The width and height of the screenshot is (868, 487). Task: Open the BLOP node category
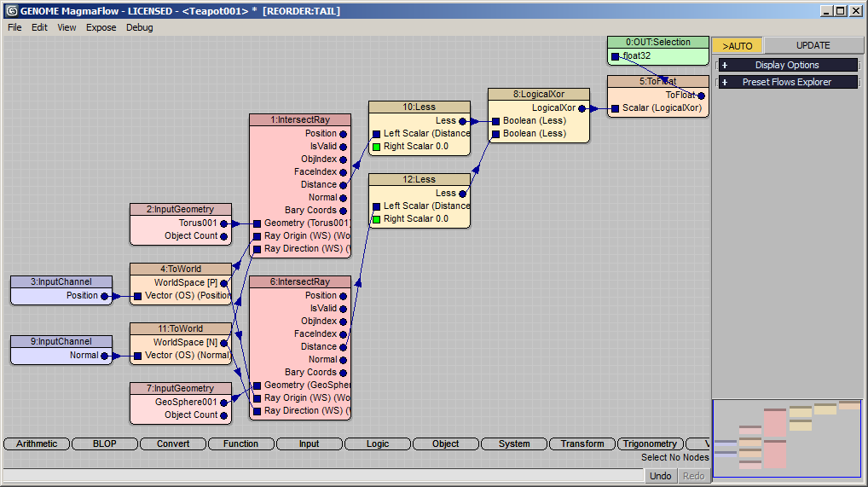pyautogui.click(x=105, y=444)
